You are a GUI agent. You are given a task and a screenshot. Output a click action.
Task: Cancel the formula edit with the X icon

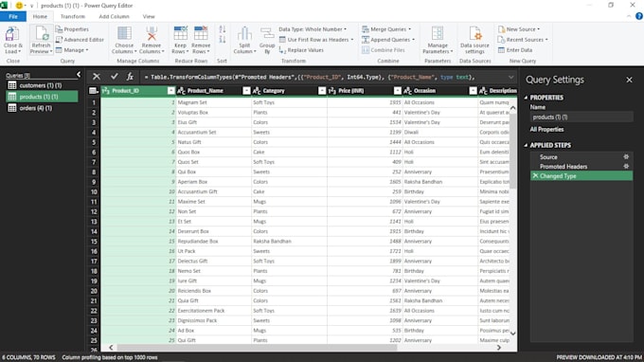click(97, 77)
